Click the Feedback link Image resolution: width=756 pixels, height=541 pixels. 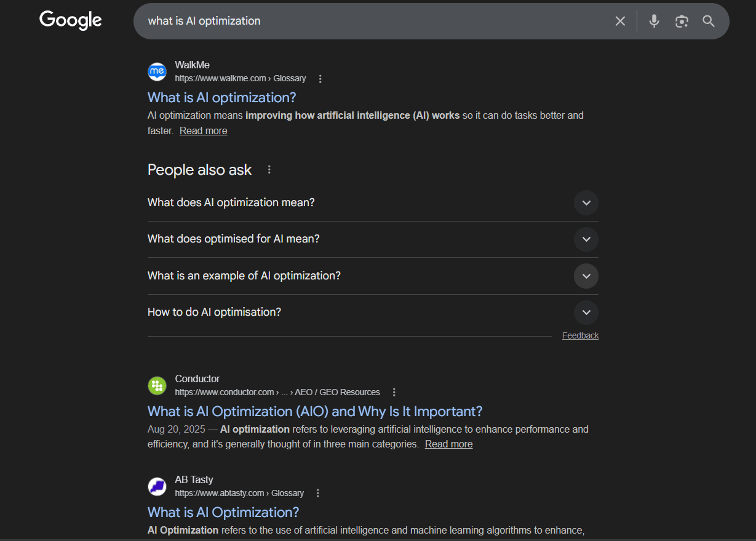[x=580, y=335]
